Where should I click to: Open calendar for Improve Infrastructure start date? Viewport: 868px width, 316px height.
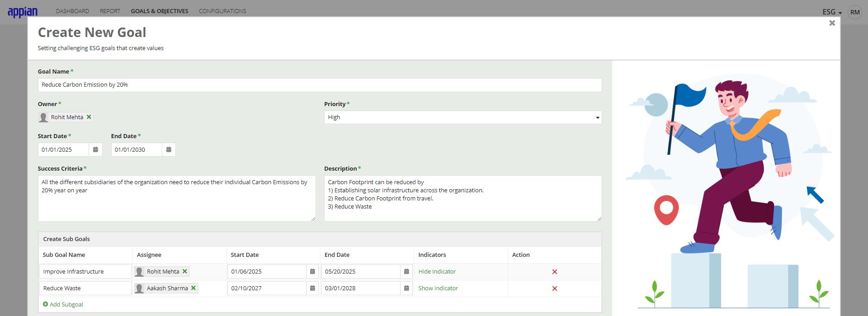point(312,272)
